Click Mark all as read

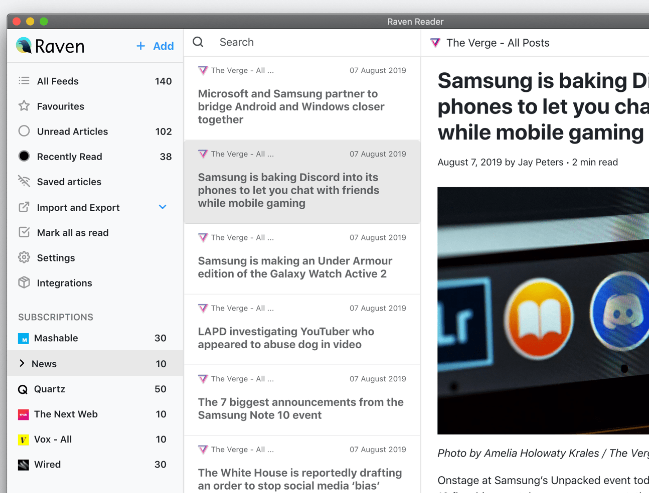point(95,232)
